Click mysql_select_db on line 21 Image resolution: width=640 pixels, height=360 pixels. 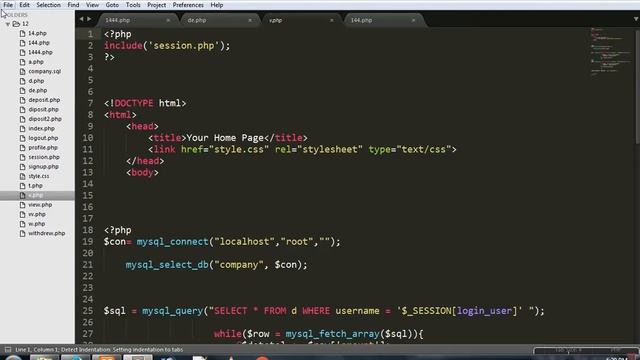point(167,265)
